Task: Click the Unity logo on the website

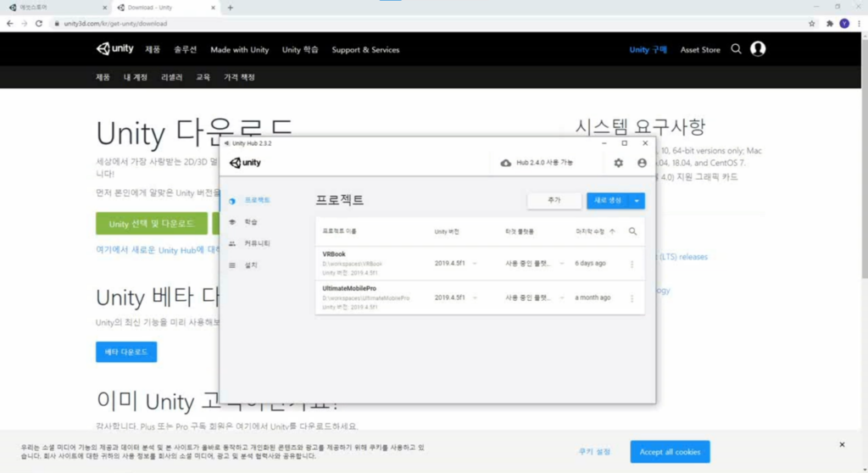Action: pos(114,48)
